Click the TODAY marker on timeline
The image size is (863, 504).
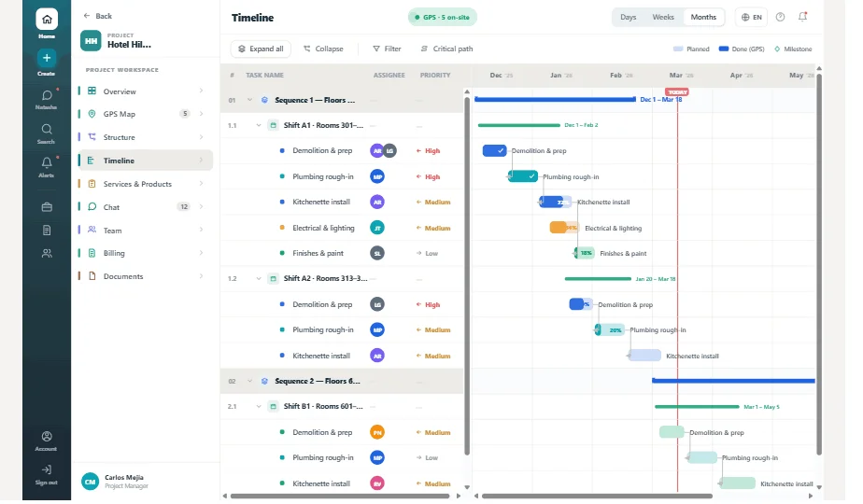pos(677,91)
